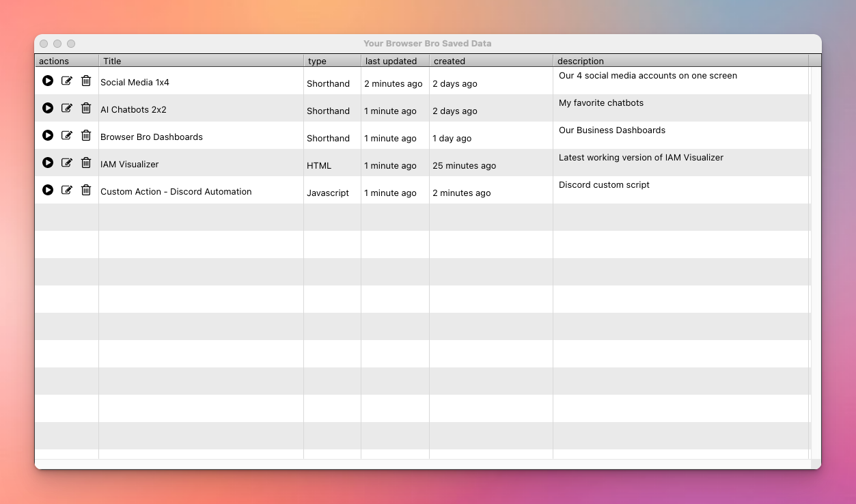Delete the Browser Bro Dashboards entry
This screenshot has width=856, height=504.
(x=86, y=135)
